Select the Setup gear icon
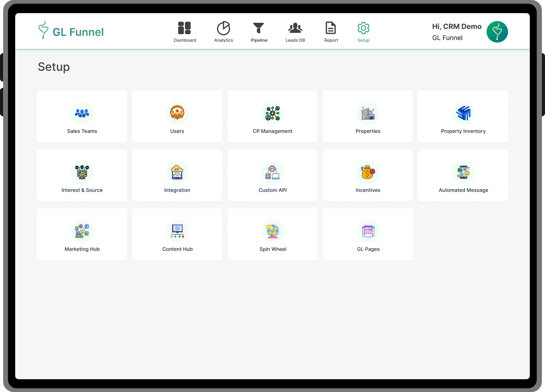545x392 pixels. tap(363, 28)
